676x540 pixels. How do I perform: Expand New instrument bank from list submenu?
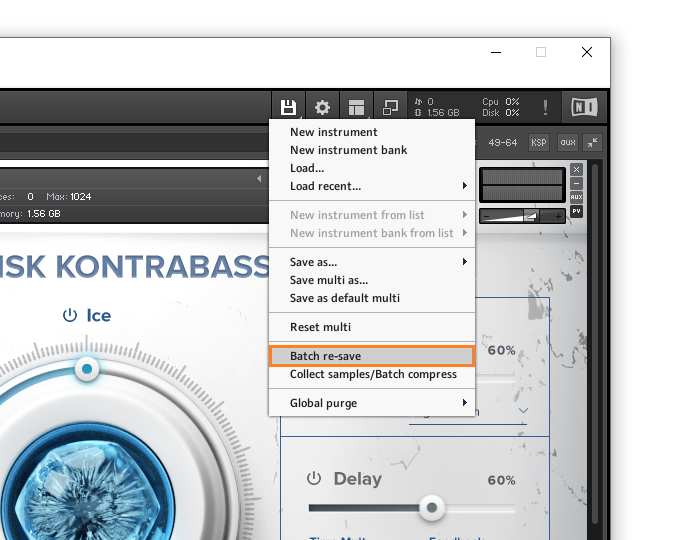[x=372, y=233]
